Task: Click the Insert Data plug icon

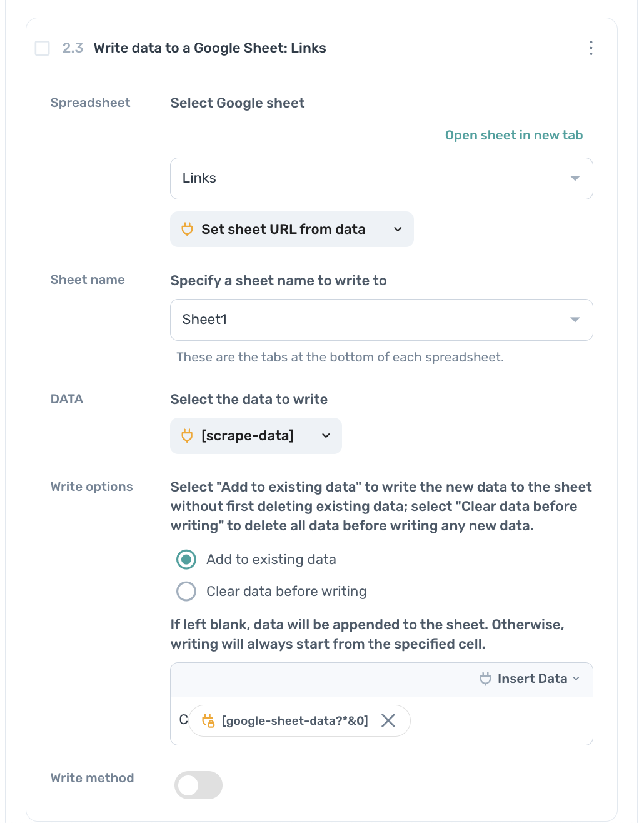Action: [485, 679]
